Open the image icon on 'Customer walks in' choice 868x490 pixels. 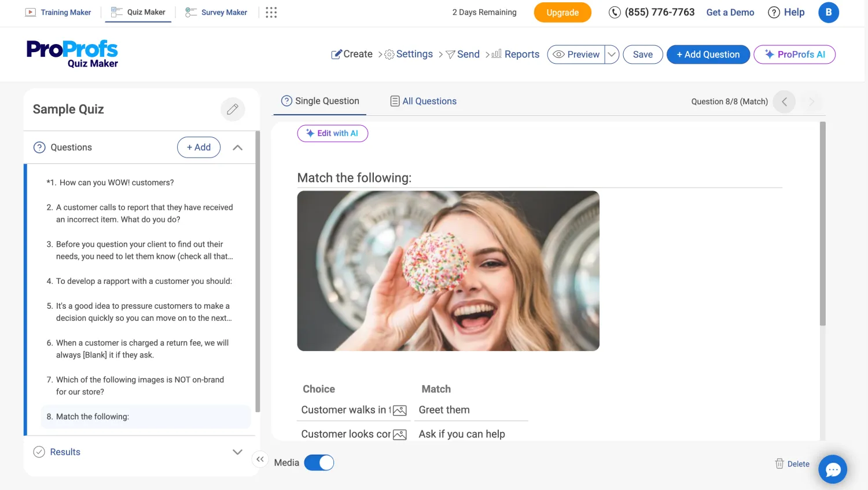click(x=399, y=409)
